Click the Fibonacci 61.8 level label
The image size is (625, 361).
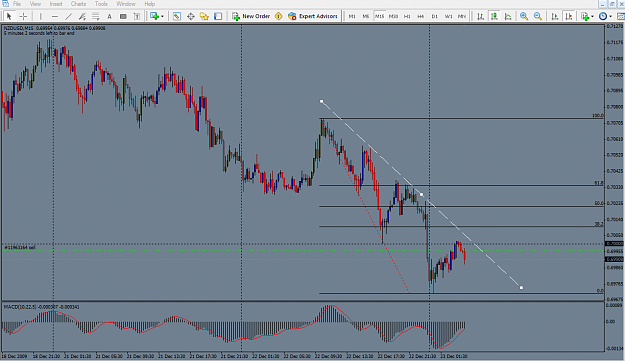(599, 183)
